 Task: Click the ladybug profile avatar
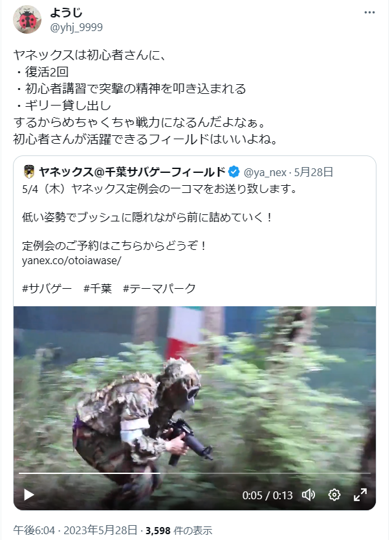(27, 19)
